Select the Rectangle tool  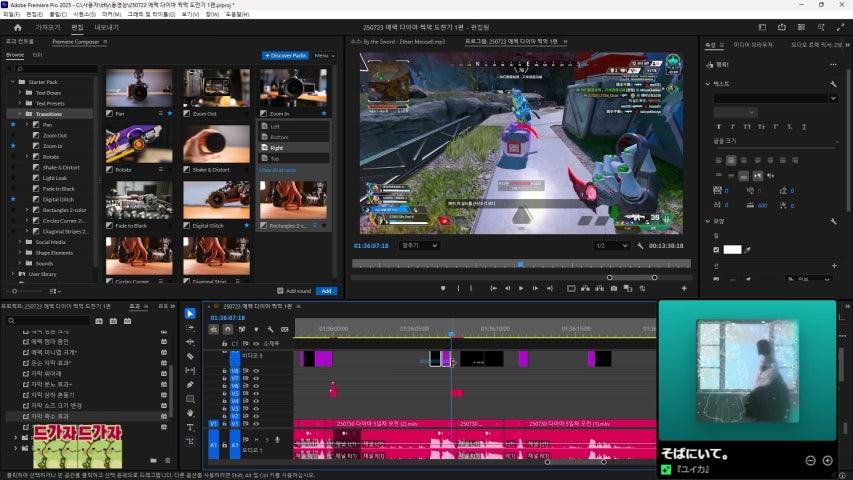pyautogui.click(x=190, y=398)
